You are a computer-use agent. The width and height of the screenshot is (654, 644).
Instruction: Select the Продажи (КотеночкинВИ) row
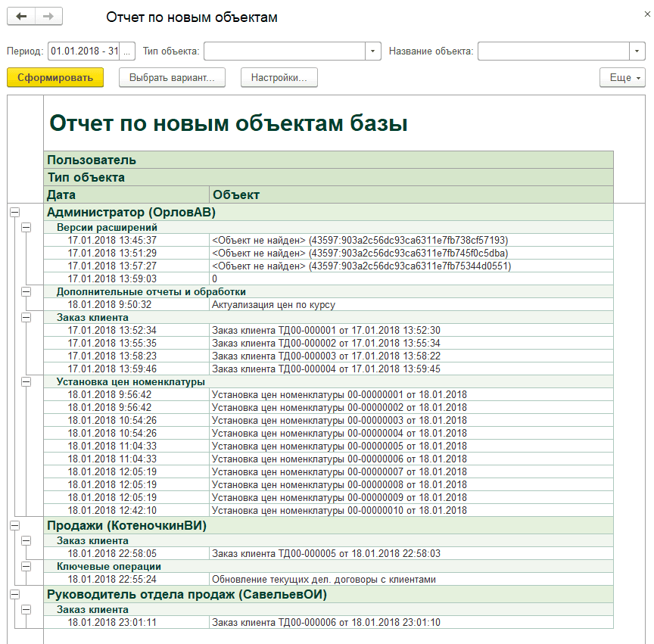tap(329, 525)
